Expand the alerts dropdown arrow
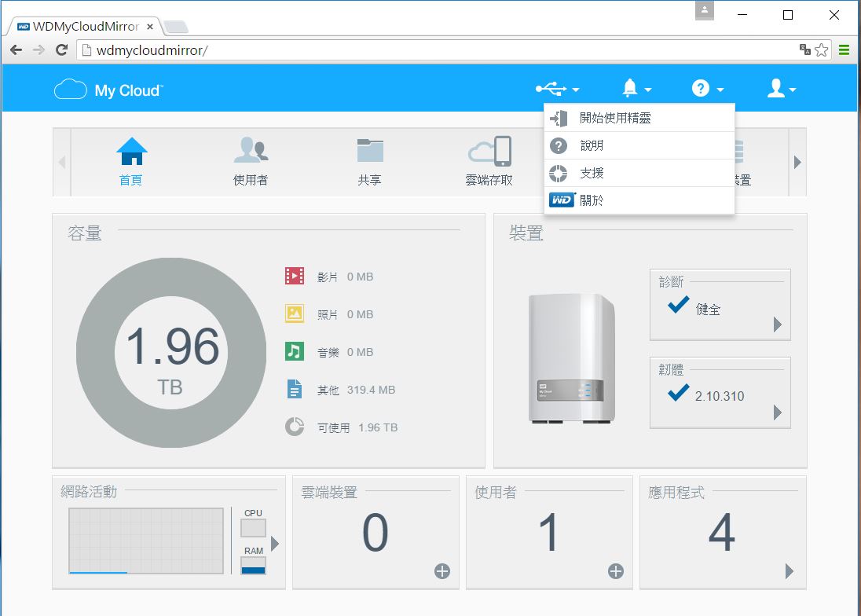The image size is (861, 616). click(648, 90)
